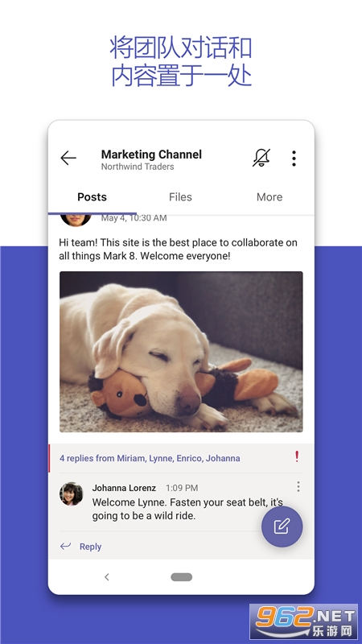Expand the 4 replies from Miriam thread

tap(150, 458)
